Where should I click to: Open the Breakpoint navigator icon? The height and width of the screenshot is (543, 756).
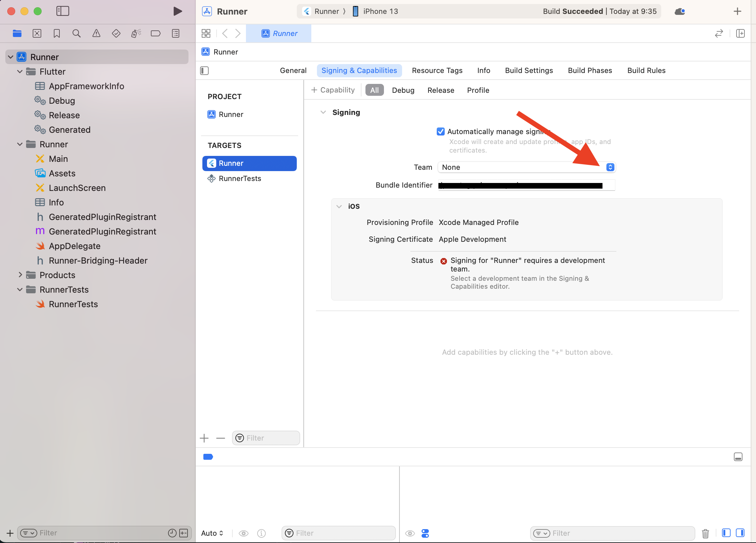[x=156, y=33]
